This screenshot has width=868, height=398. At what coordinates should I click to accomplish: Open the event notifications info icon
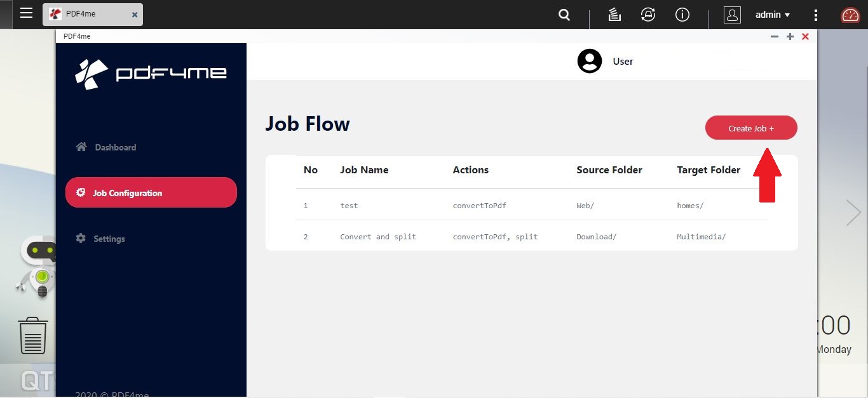tap(682, 15)
